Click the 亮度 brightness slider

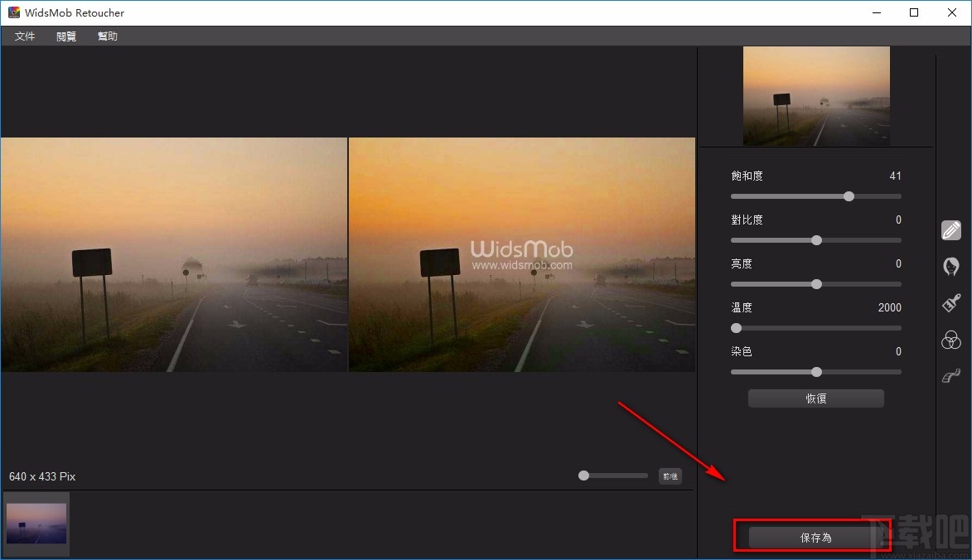pyautogui.click(x=815, y=284)
